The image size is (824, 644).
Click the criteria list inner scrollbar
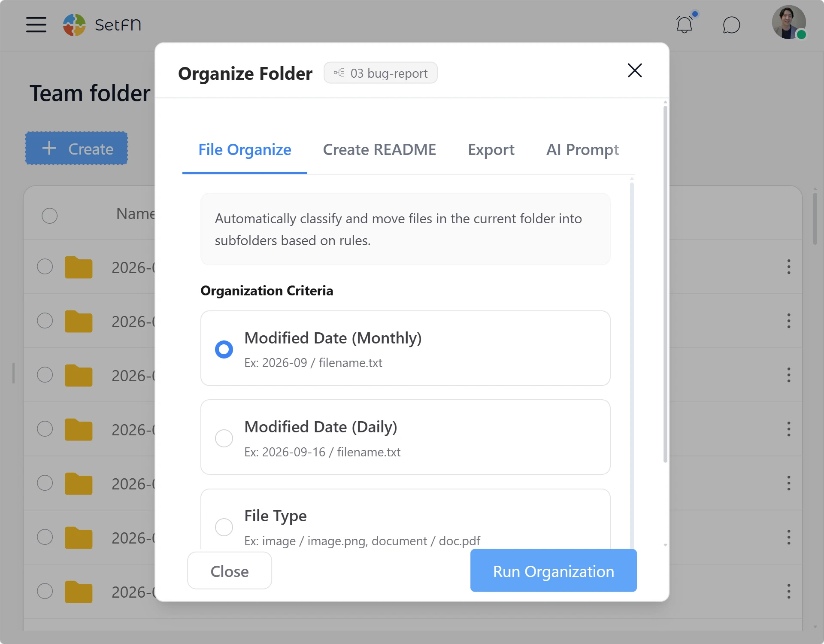tap(632, 365)
